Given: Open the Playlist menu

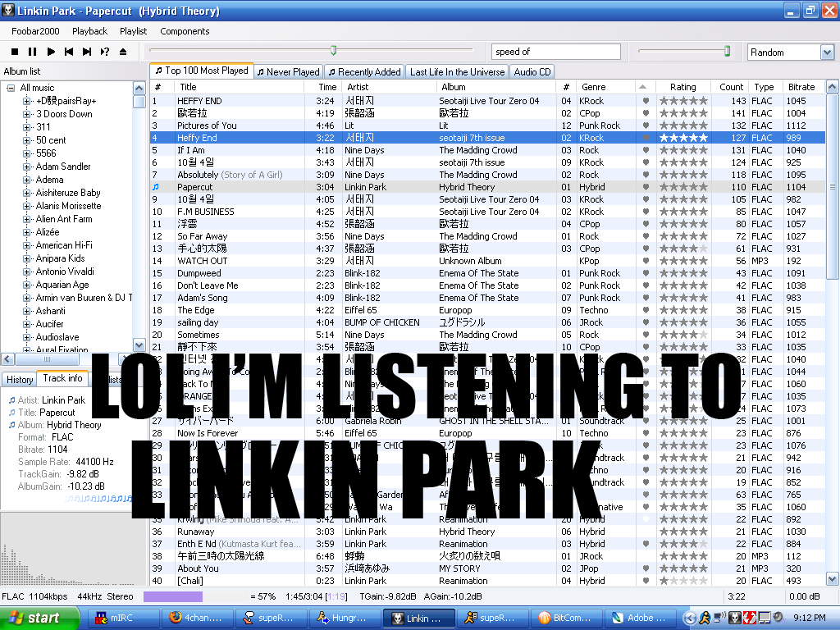Looking at the screenshot, I should pyautogui.click(x=133, y=31).
